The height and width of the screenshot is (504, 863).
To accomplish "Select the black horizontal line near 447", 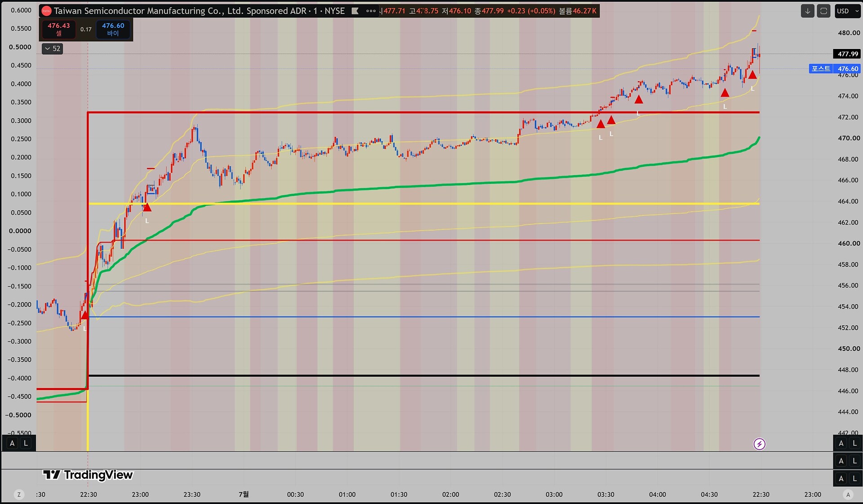I will [423, 376].
